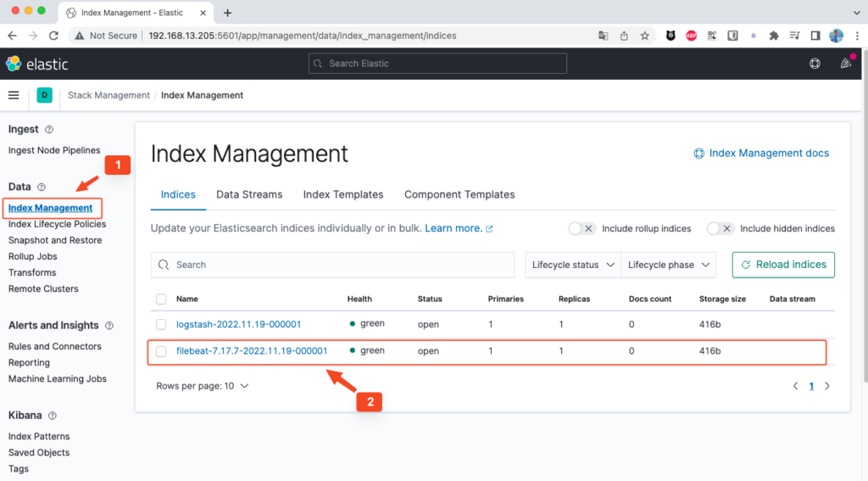
Task: Click the indices Search input field
Action: (332, 265)
